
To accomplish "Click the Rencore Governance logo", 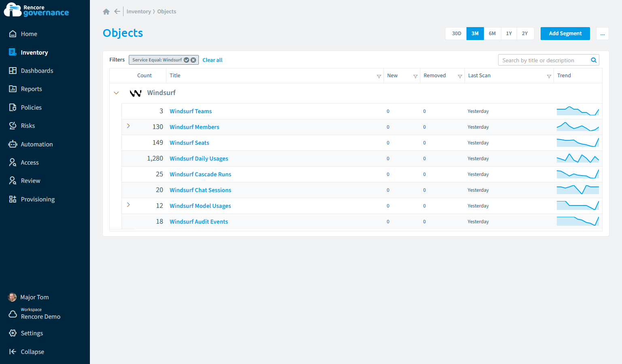I will pos(36,10).
